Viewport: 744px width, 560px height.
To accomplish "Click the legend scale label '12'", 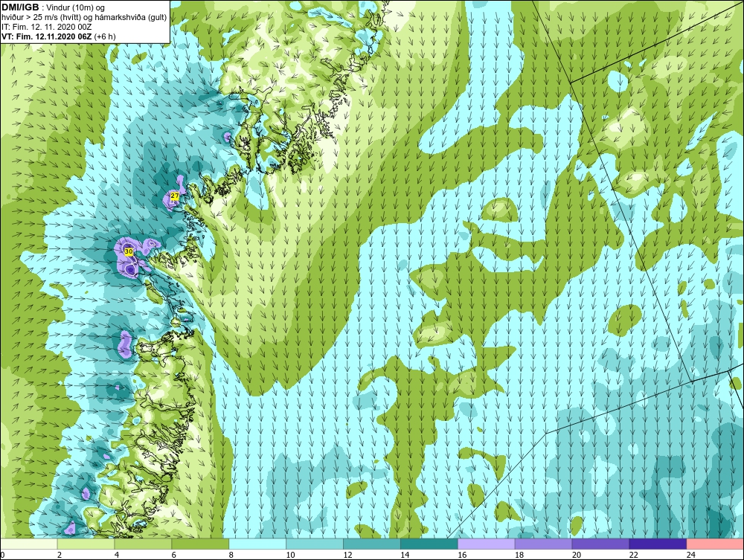I will (347, 555).
